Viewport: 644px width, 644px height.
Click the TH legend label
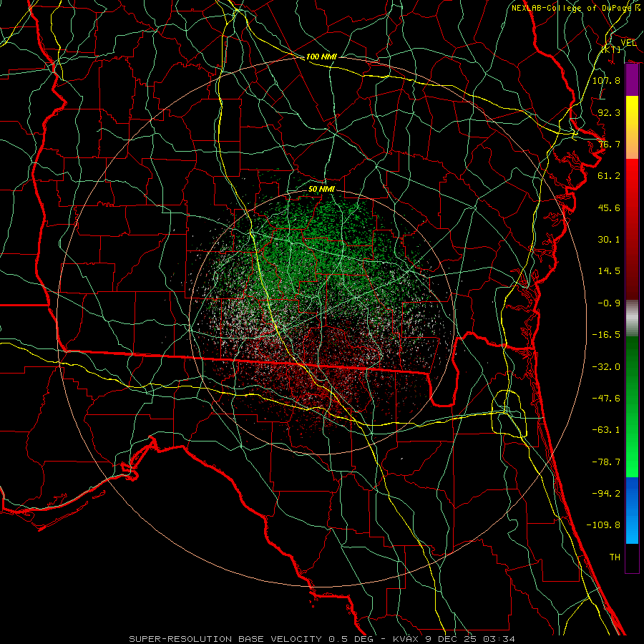click(615, 557)
